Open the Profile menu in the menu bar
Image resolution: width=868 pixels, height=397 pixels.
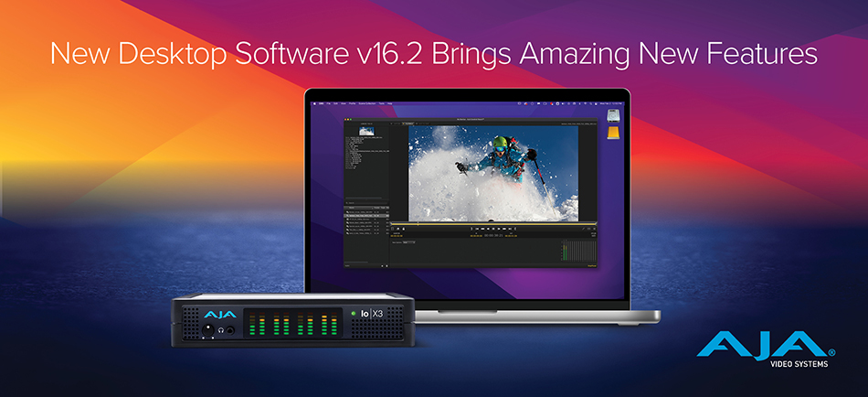click(x=352, y=103)
